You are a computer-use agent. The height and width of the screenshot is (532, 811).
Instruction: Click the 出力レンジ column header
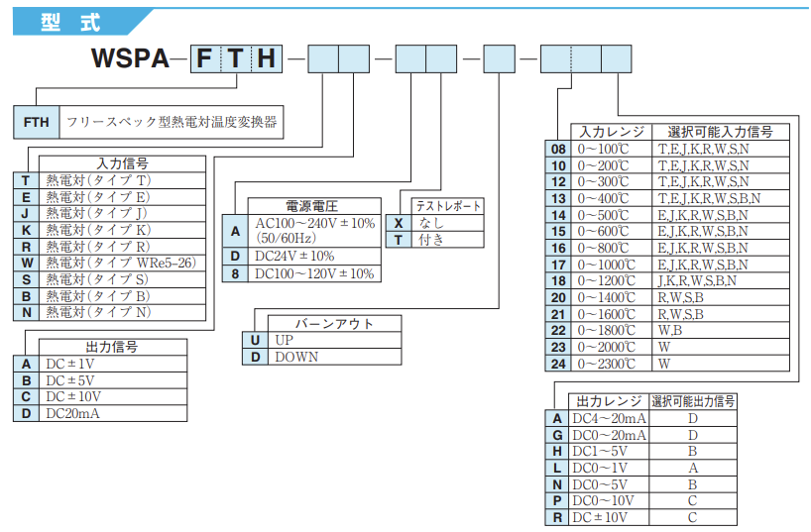coord(609,401)
